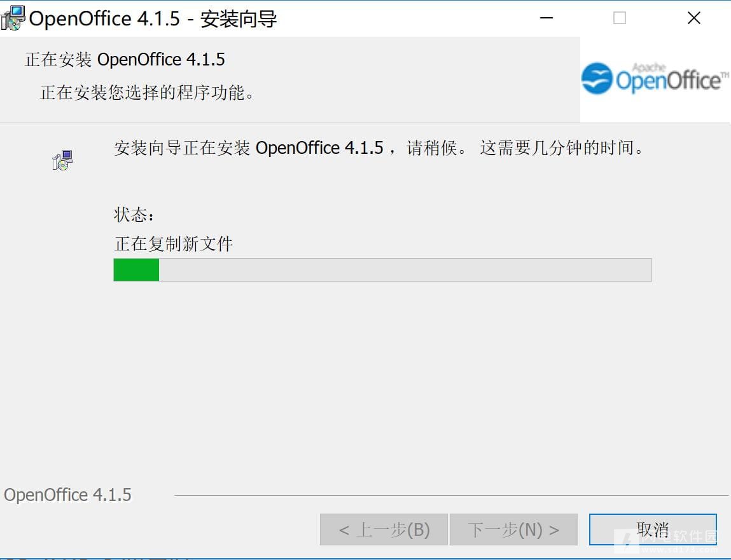This screenshot has width=731, height=560.
Task: Close the OpenOffice setup wizard window
Action: [694, 18]
